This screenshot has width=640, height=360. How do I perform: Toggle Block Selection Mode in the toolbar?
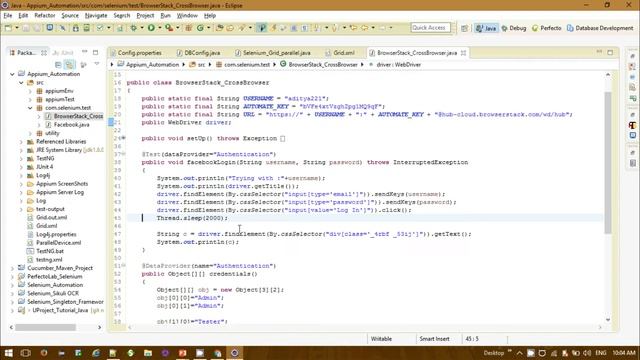pos(293,28)
